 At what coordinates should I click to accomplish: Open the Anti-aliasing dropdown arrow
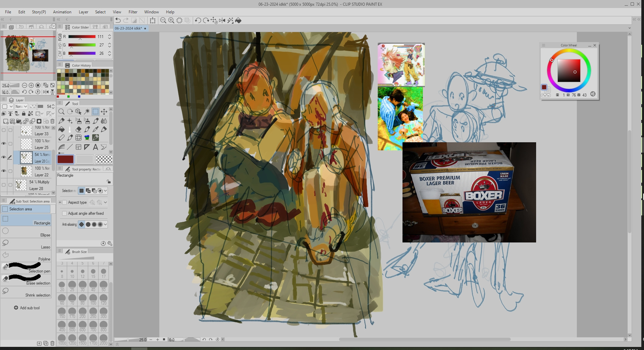106,224
